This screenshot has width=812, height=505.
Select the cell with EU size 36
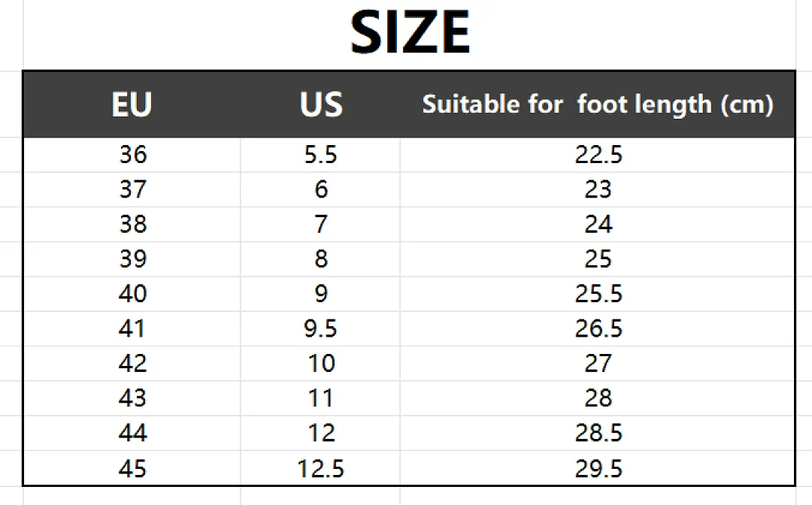click(x=132, y=154)
